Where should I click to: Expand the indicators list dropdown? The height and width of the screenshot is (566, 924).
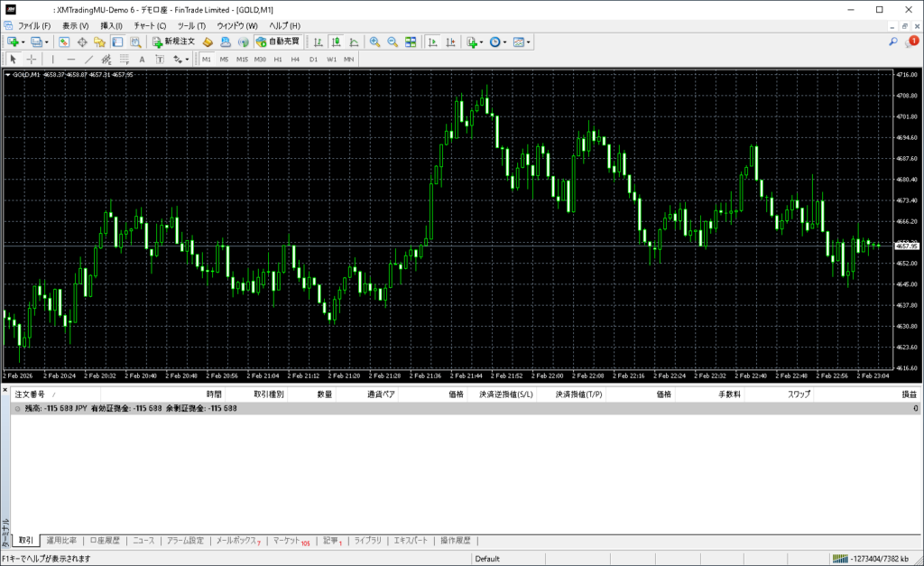481,42
